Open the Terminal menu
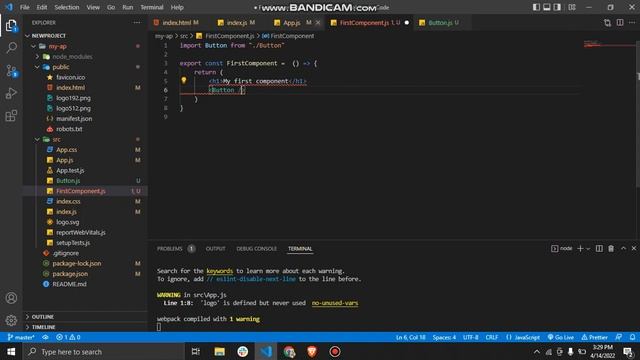 pos(151,7)
